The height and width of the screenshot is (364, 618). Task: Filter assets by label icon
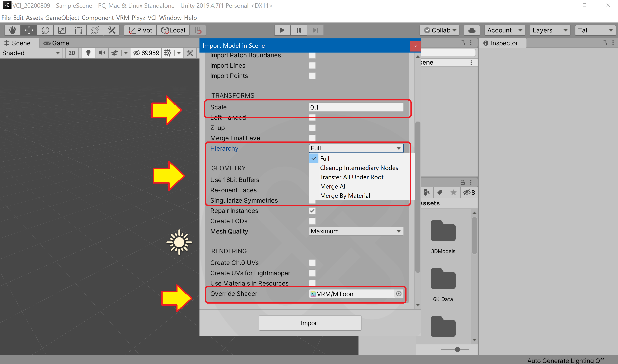440,192
